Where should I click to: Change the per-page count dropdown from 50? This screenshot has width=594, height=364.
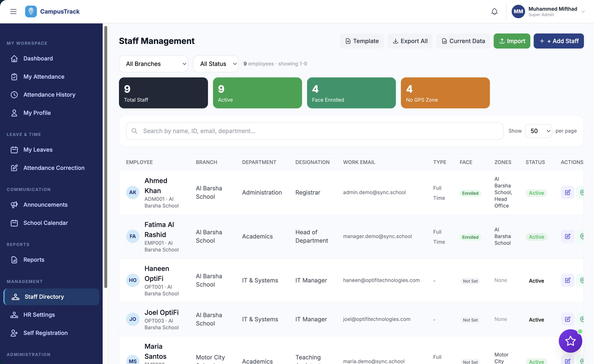[x=538, y=131]
